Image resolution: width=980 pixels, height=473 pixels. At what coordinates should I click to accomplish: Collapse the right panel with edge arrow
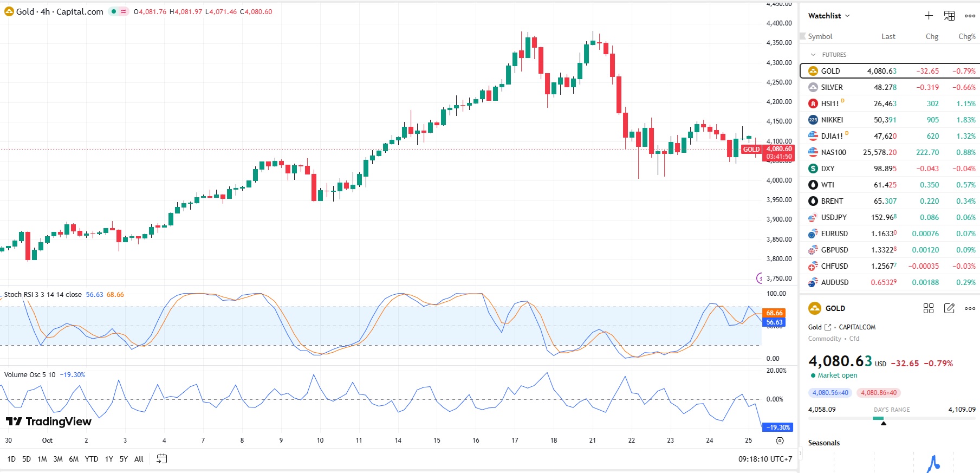tap(800, 453)
